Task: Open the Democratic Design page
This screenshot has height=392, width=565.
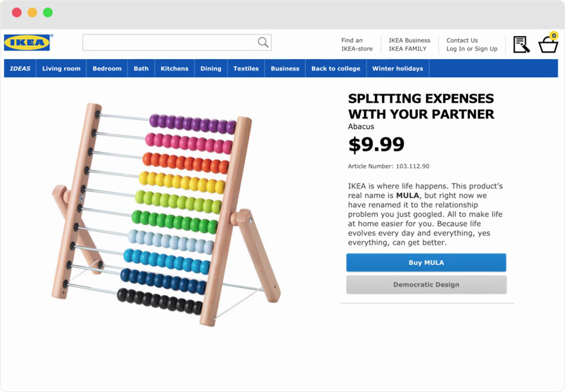Action: click(426, 284)
